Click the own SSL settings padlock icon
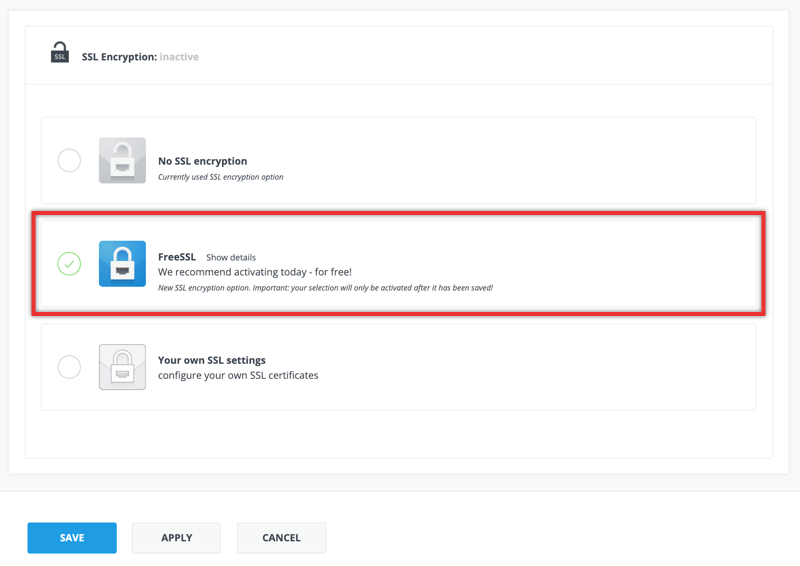The width and height of the screenshot is (800, 566). 122,367
